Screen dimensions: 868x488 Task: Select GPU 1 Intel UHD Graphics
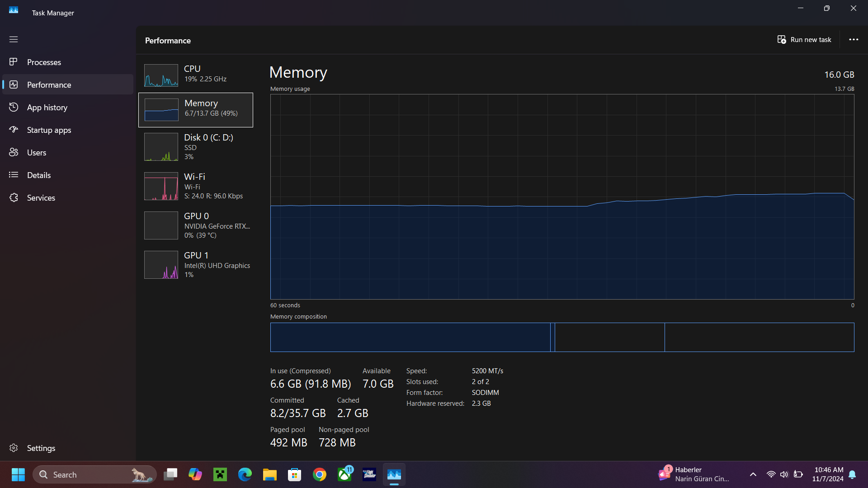[x=196, y=264]
